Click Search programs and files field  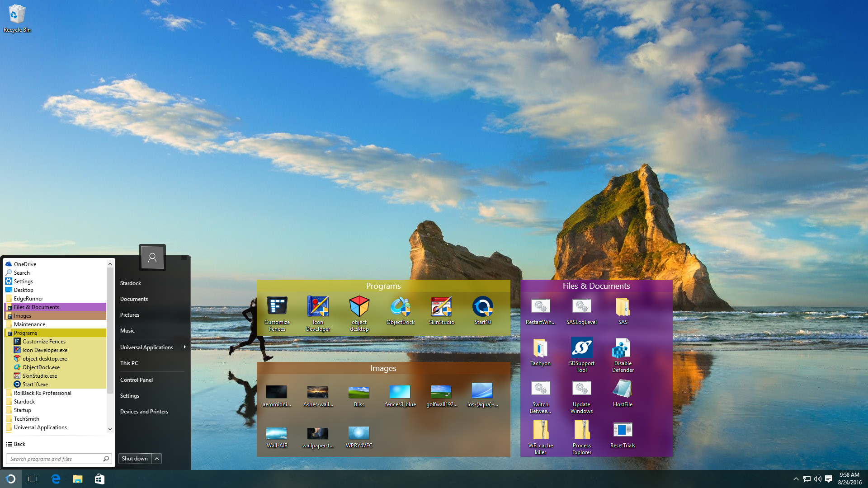tap(54, 459)
